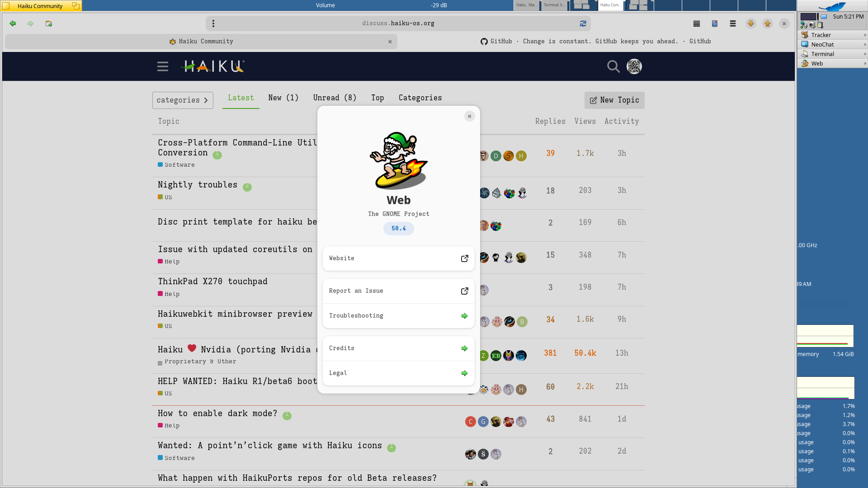Switch to the Latest tab
868x488 pixels.
[x=241, y=98]
